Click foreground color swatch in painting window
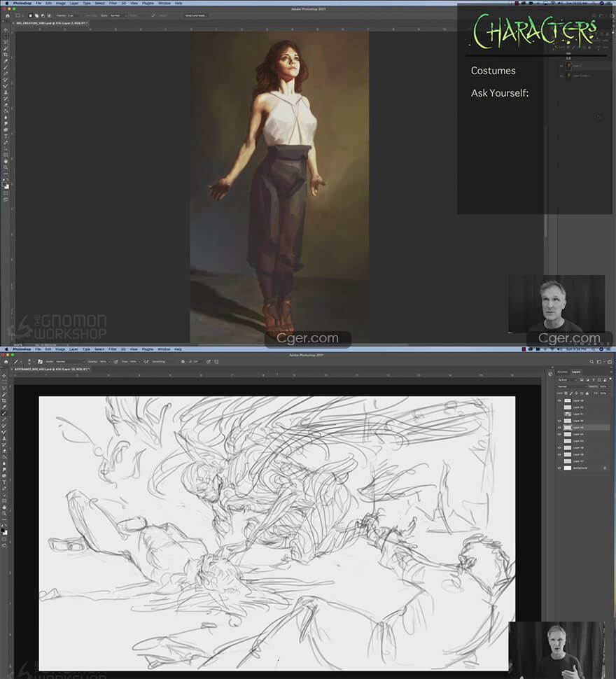616x679 pixels. tap(4, 184)
